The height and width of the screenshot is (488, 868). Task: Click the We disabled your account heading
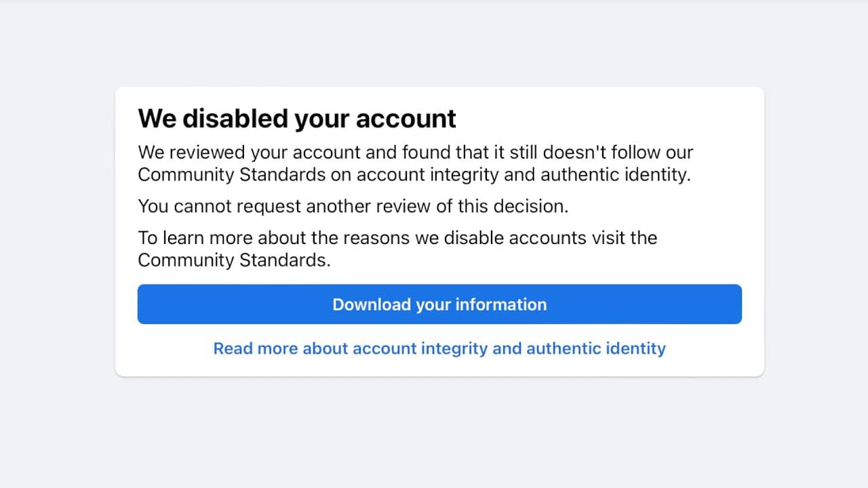(x=297, y=119)
